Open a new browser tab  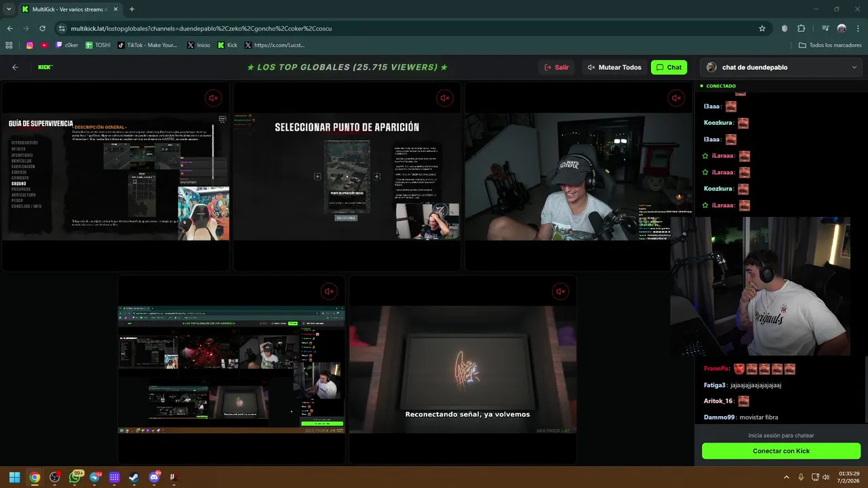coord(132,9)
